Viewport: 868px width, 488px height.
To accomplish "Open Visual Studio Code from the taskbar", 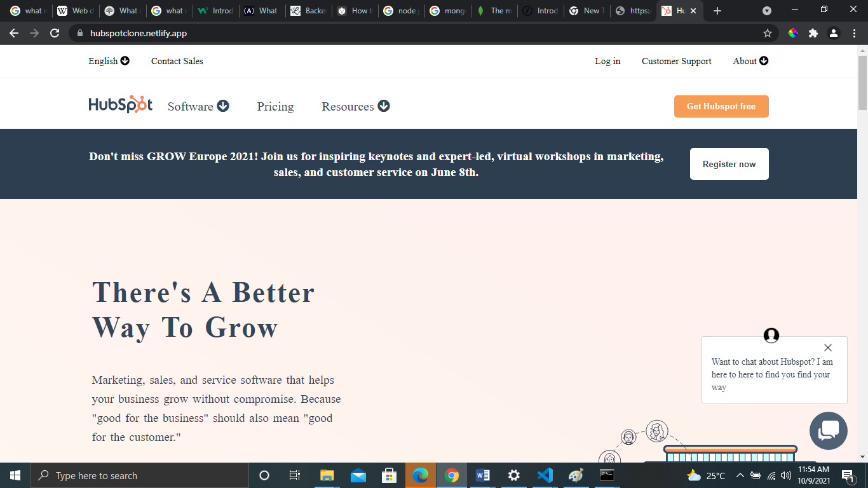I will (x=545, y=475).
